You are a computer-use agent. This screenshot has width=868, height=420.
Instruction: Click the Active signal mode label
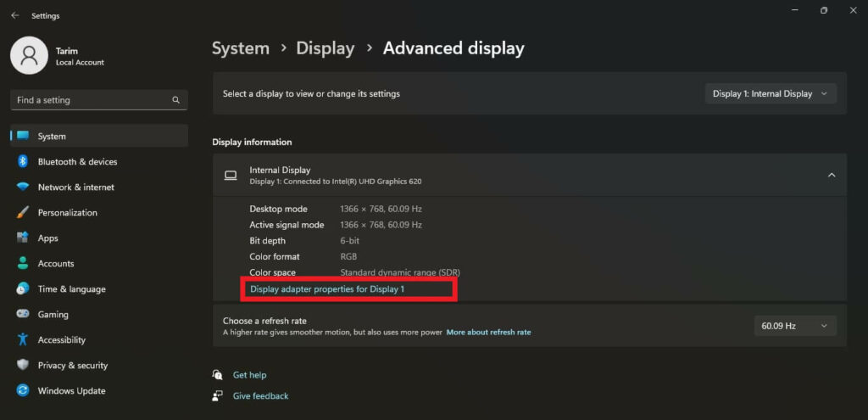[287, 225]
